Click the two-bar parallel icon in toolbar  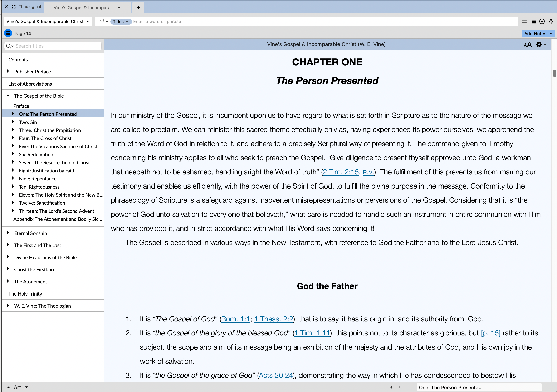click(x=524, y=21)
